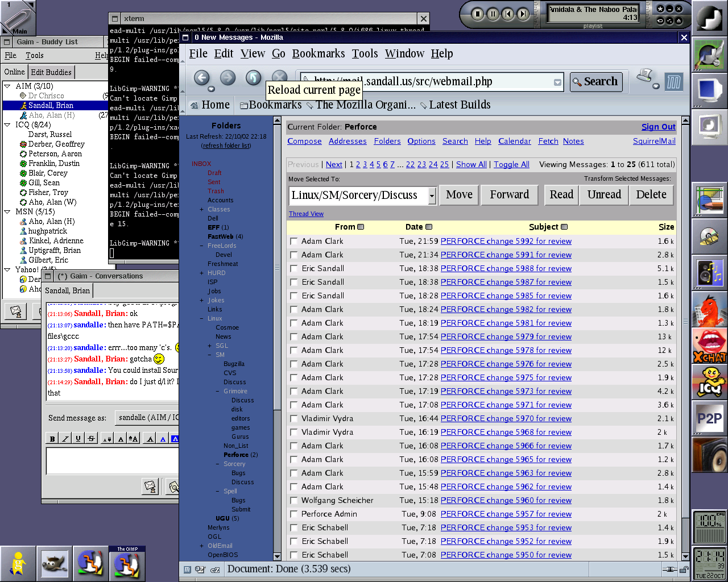Pause the media player playback
This screenshot has height=582, width=728.
coord(493,14)
